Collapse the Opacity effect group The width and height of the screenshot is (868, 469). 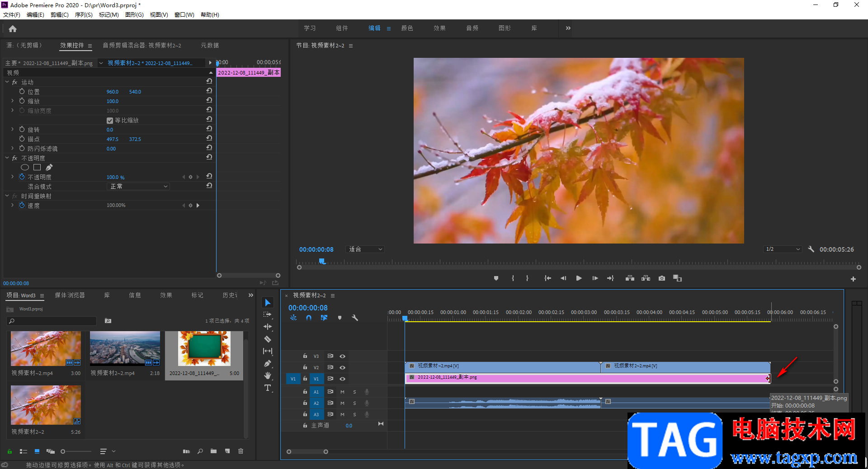[7, 158]
